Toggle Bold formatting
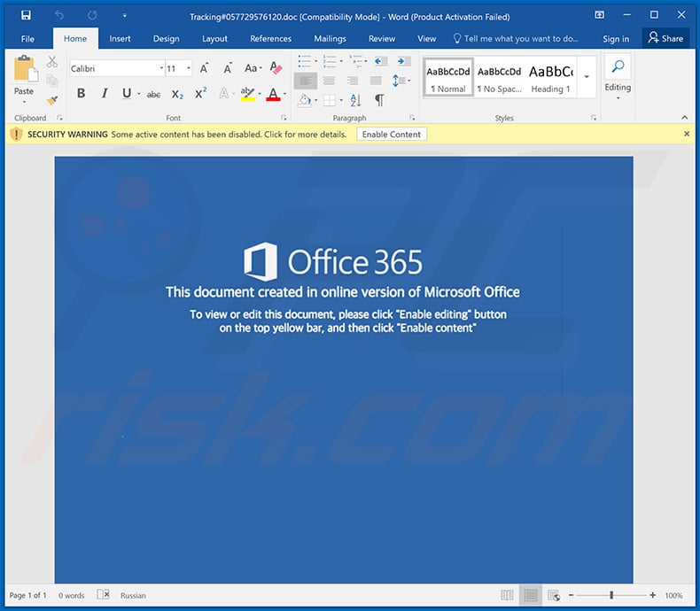This screenshot has height=611, width=700. [81, 94]
